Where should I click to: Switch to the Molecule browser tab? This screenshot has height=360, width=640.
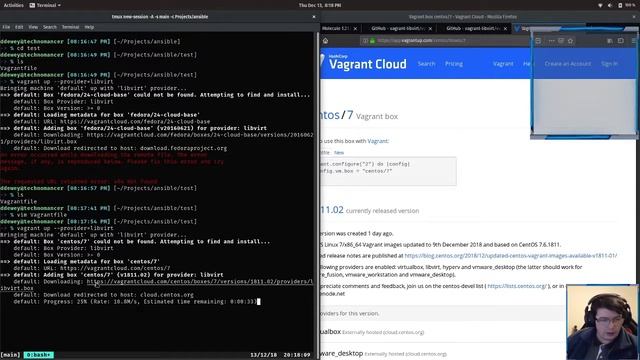coord(336,29)
